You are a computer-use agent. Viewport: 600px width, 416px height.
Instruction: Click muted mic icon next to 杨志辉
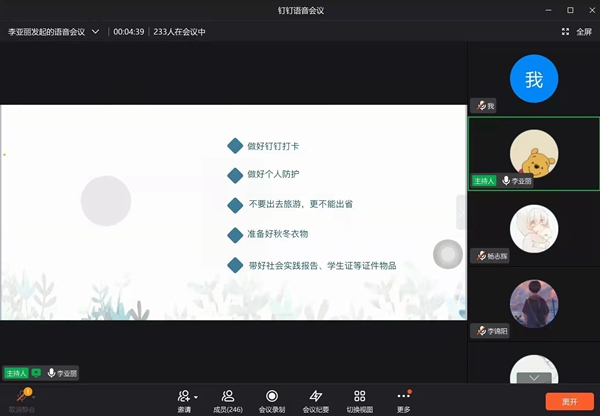tap(481, 256)
